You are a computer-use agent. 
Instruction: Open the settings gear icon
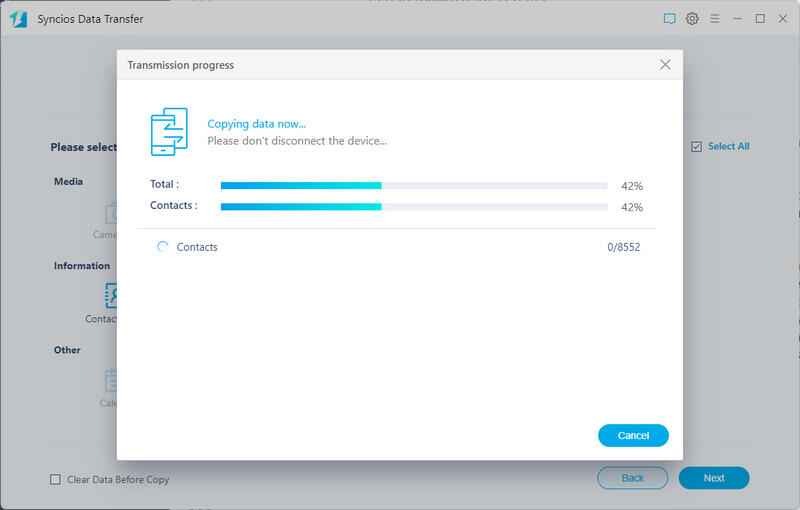pyautogui.click(x=692, y=18)
